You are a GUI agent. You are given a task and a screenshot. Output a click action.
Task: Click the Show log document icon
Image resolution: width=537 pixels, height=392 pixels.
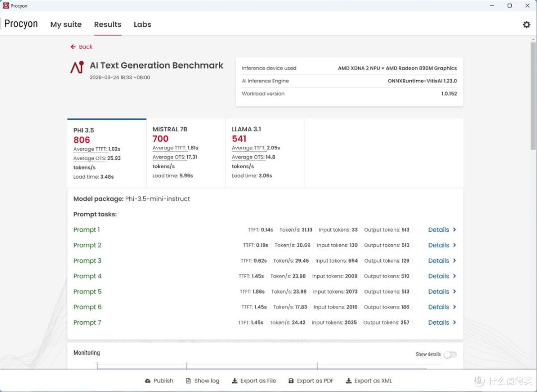point(188,381)
